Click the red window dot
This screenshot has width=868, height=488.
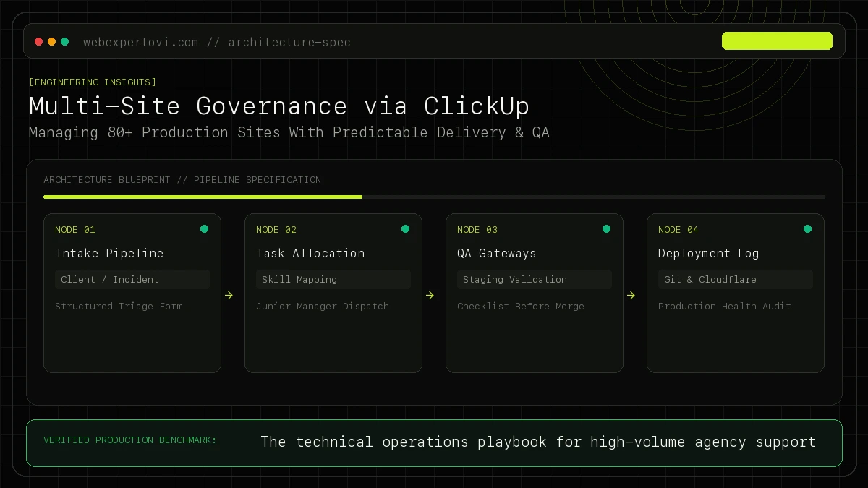click(39, 42)
